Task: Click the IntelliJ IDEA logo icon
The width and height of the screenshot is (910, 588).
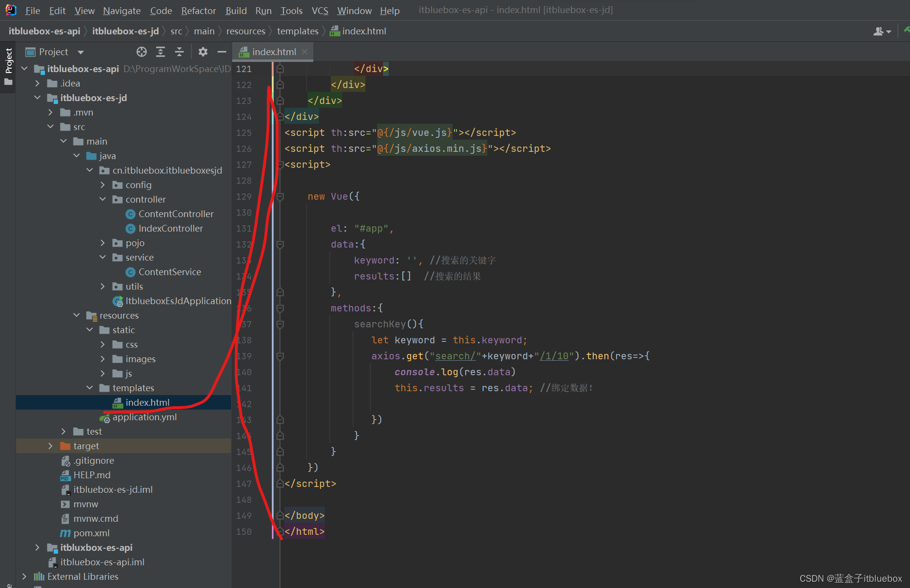Action: point(11,10)
